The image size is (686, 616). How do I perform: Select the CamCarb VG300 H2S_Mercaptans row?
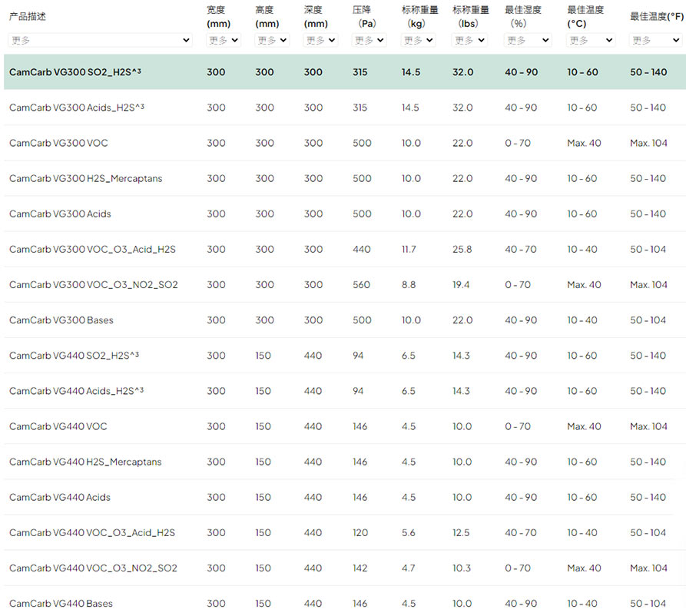pyautogui.click(x=345, y=178)
